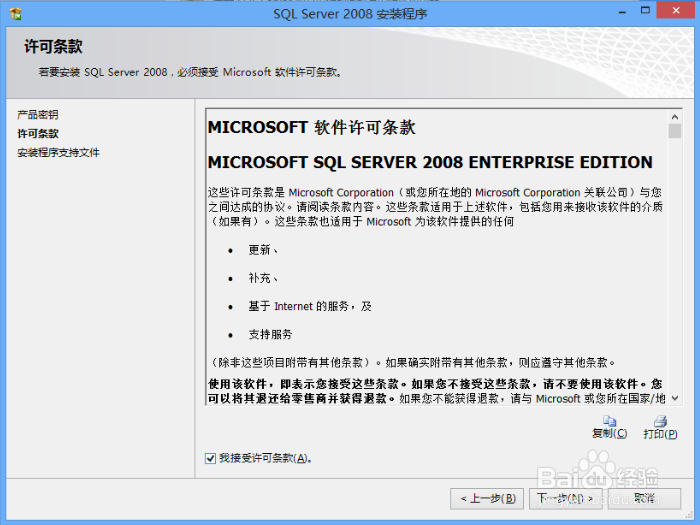
Task: Minimize the SQL Server 2008 setup window
Action: point(622,12)
